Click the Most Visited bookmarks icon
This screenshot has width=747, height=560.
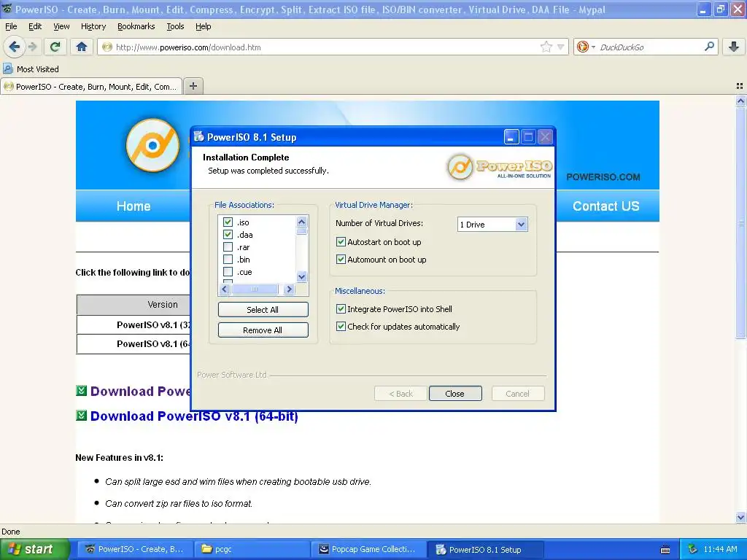pyautogui.click(x=7, y=69)
